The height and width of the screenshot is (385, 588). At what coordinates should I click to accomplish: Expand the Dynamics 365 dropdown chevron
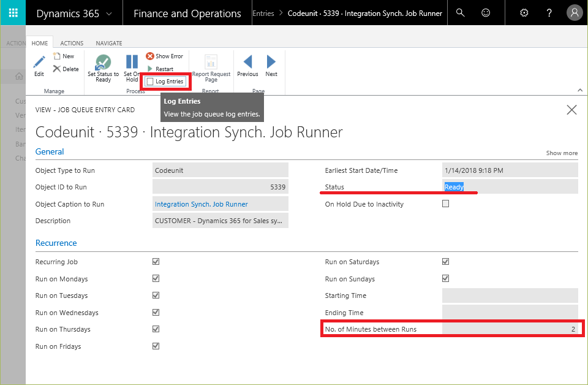[x=109, y=14]
